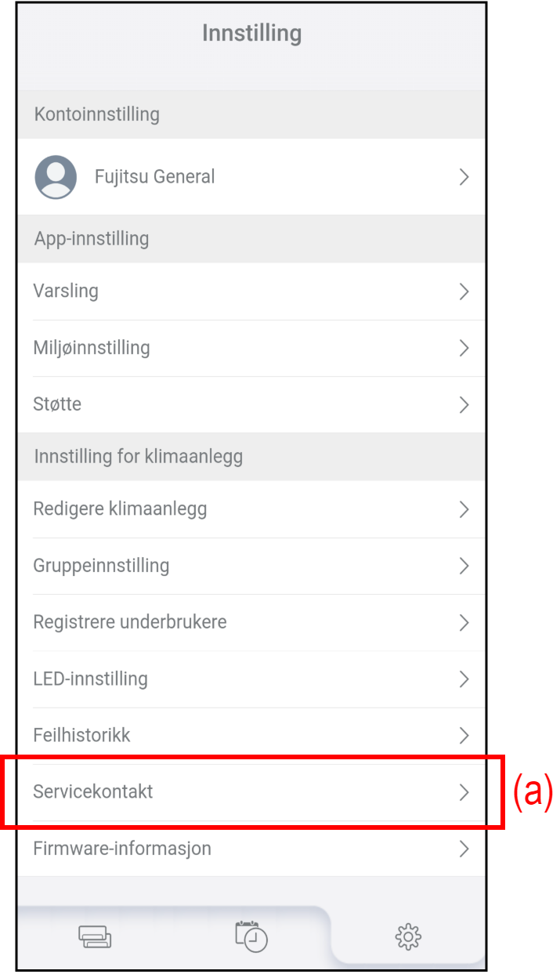560x974 pixels.
Task: Open the air conditioner devices tab icon
Action: tap(95, 937)
